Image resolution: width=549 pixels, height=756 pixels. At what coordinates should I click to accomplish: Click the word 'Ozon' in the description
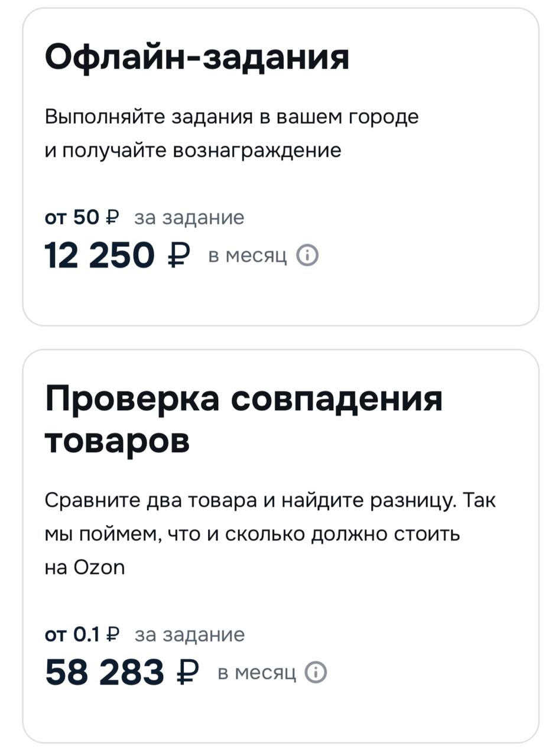point(99,567)
